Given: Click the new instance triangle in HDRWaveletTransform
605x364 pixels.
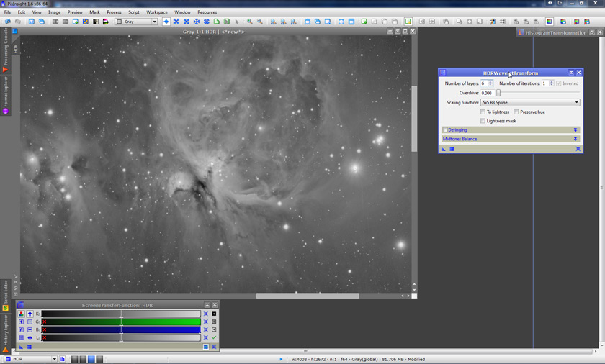Looking at the screenshot, I should [444, 149].
